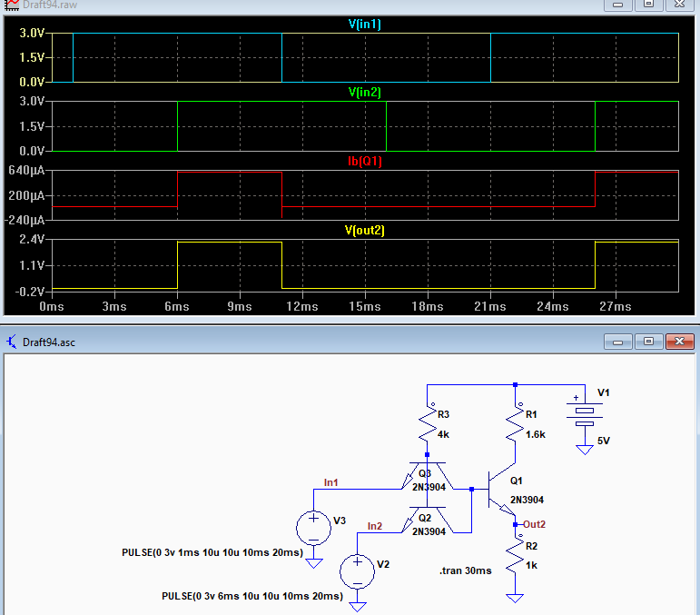Click the 0ms time axis label
Image resolution: width=700 pixels, height=615 pixels.
(x=52, y=307)
